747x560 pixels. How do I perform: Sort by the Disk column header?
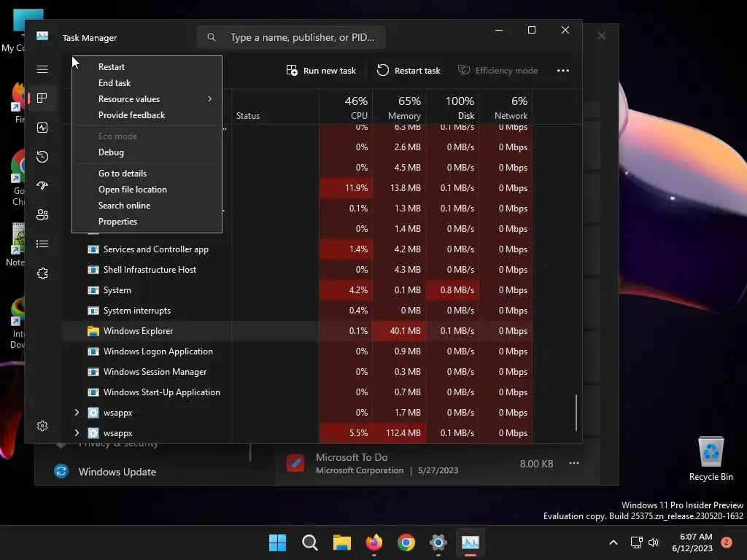pyautogui.click(x=452, y=107)
